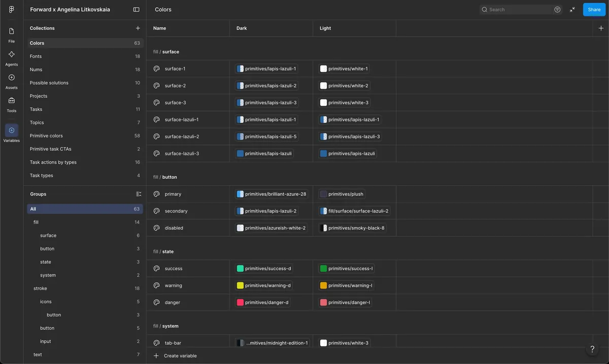Click the palette icon of danger
Viewport: 609px width, 364px height.
pyautogui.click(x=156, y=303)
